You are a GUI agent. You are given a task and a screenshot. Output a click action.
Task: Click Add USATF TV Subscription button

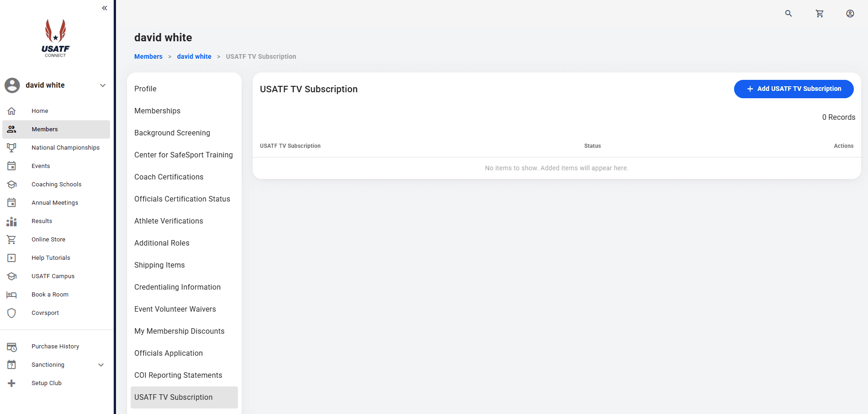click(x=793, y=89)
